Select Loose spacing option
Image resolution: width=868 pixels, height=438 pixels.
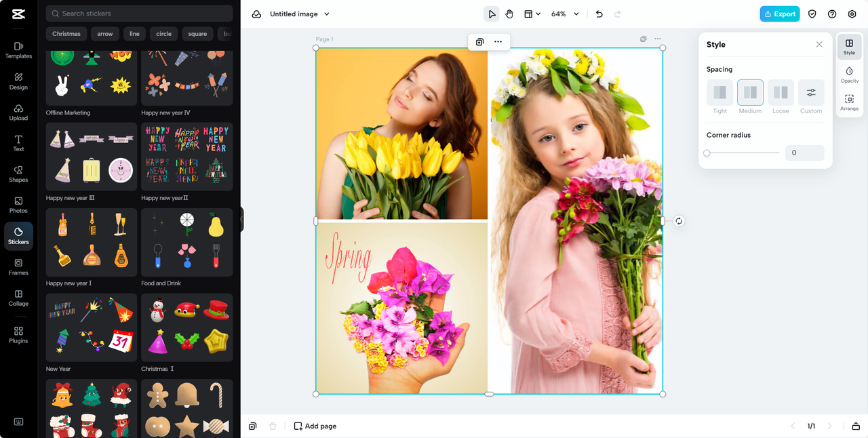[x=781, y=92]
